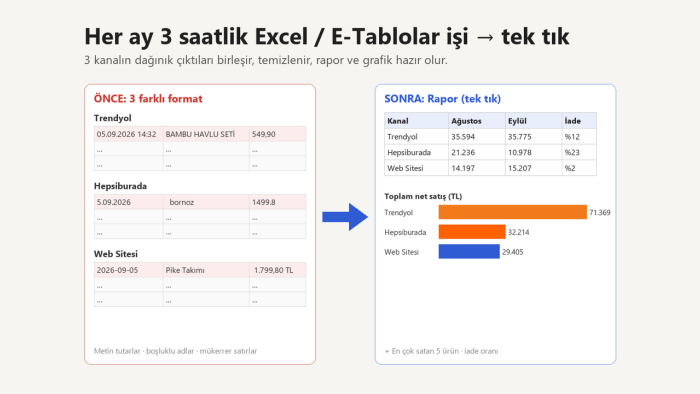Image resolution: width=700 pixels, height=394 pixels.
Task: Click the '%2' return rate cell
Action: coord(579,168)
